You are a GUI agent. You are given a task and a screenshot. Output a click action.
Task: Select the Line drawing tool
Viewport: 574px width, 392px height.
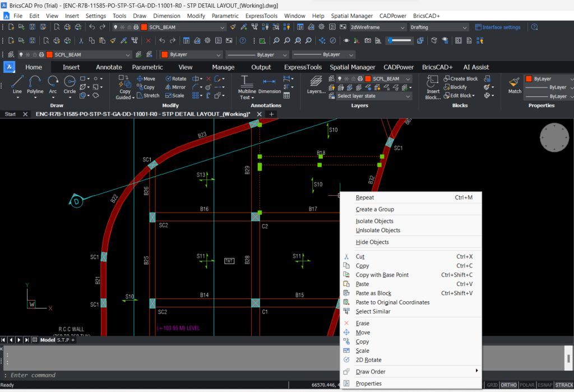click(17, 84)
